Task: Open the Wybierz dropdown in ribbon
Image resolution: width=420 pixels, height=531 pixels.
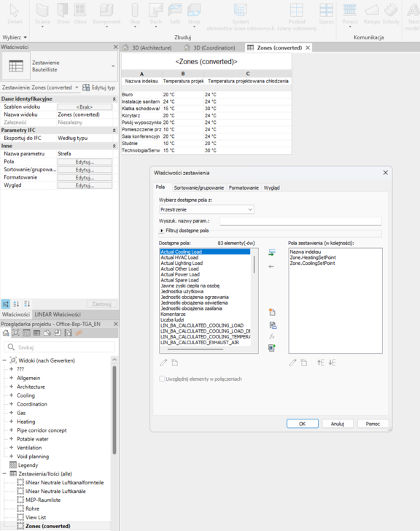Action: (x=15, y=37)
